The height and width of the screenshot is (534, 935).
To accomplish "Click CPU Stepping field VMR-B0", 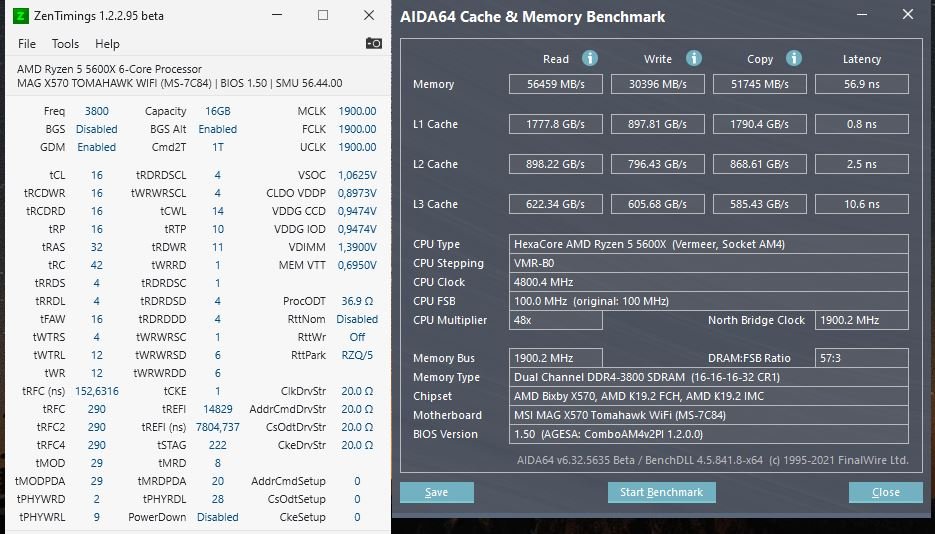I will coord(708,263).
